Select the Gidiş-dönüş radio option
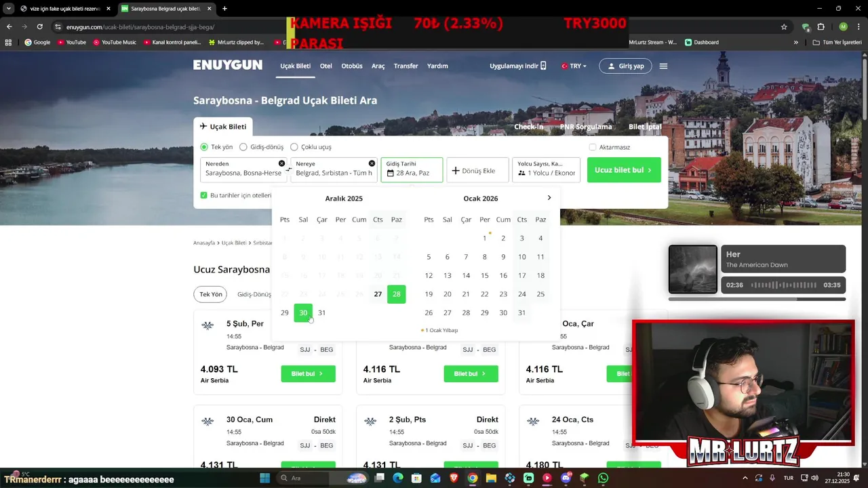The width and height of the screenshot is (868, 488). point(243,146)
